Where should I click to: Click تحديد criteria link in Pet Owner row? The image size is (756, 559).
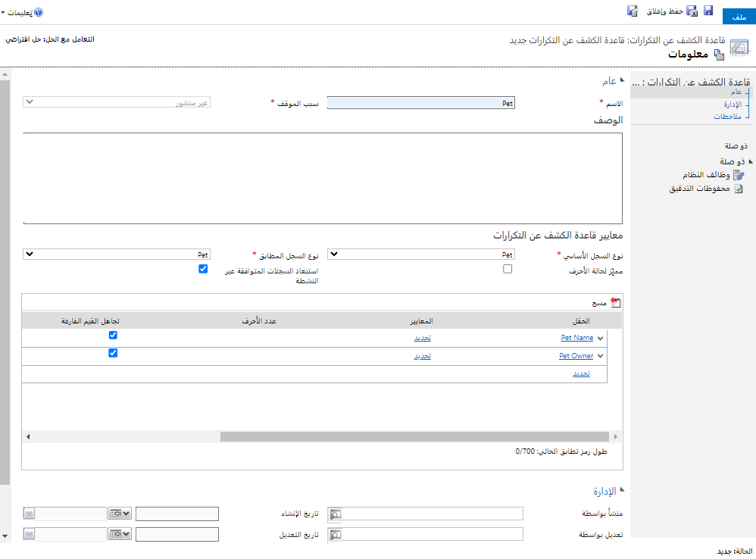click(423, 356)
